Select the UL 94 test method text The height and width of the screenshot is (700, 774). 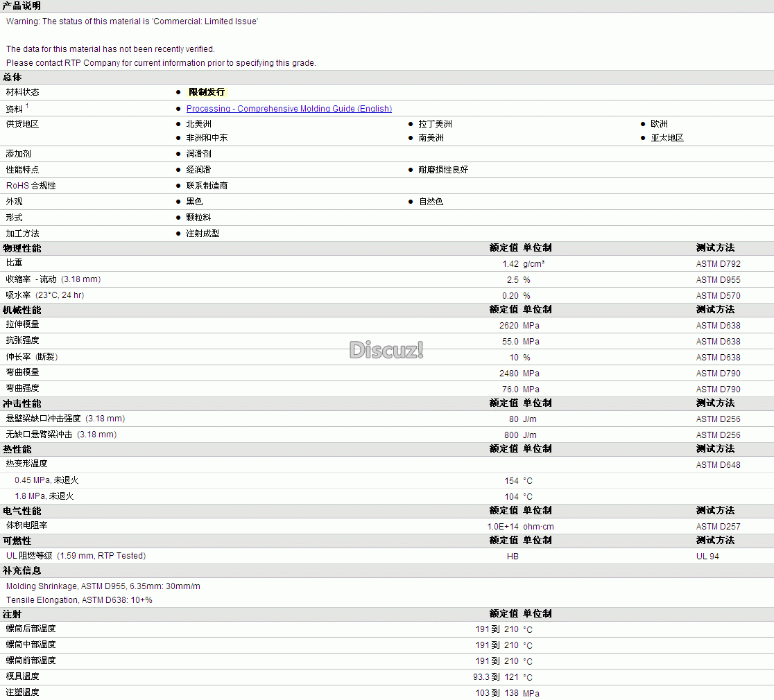[707, 557]
